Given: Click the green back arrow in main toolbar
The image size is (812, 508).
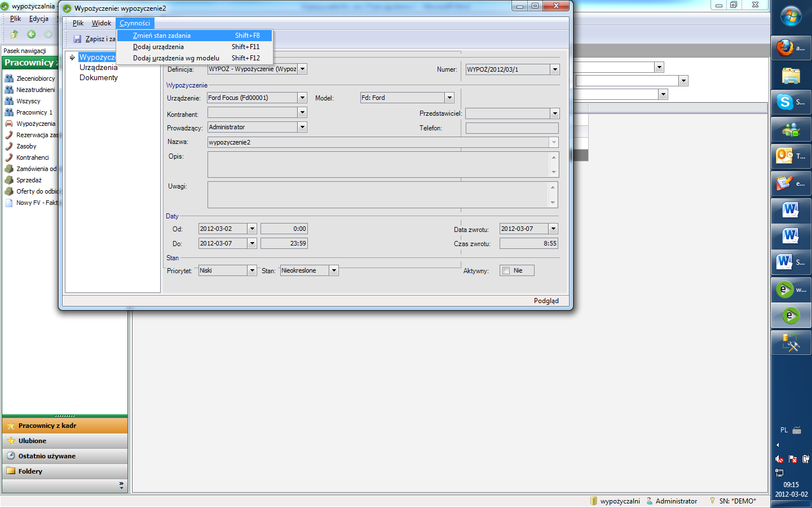Looking at the screenshot, I should (32, 34).
